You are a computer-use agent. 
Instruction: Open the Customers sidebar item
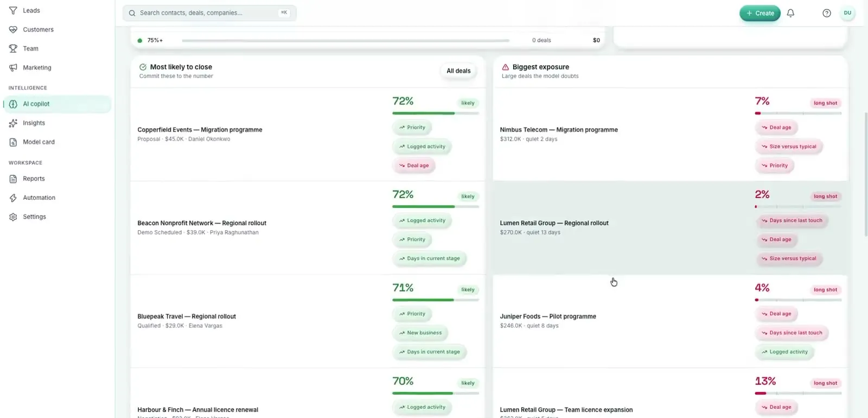[58, 29]
